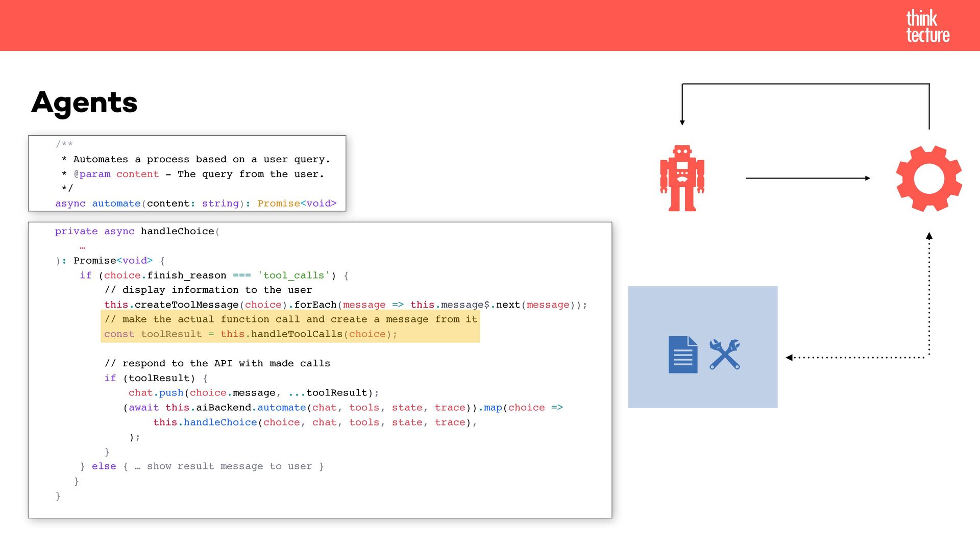Click the 'tool_calls' string literal
The width and height of the screenshot is (980, 551).
click(293, 275)
